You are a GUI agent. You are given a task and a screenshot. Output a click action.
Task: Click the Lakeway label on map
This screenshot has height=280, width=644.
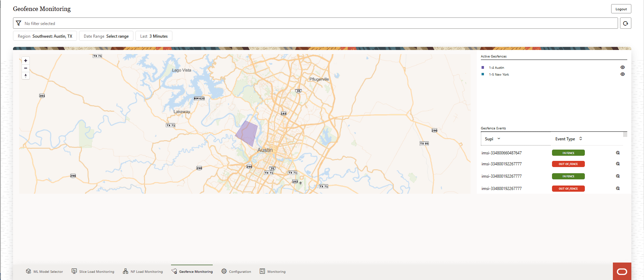(x=182, y=112)
